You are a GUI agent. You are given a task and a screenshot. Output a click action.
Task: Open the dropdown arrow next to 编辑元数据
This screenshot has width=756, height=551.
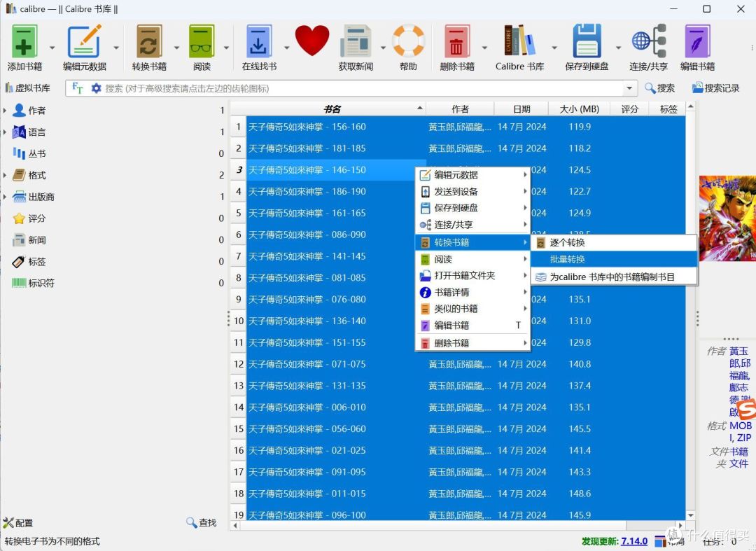(116, 48)
